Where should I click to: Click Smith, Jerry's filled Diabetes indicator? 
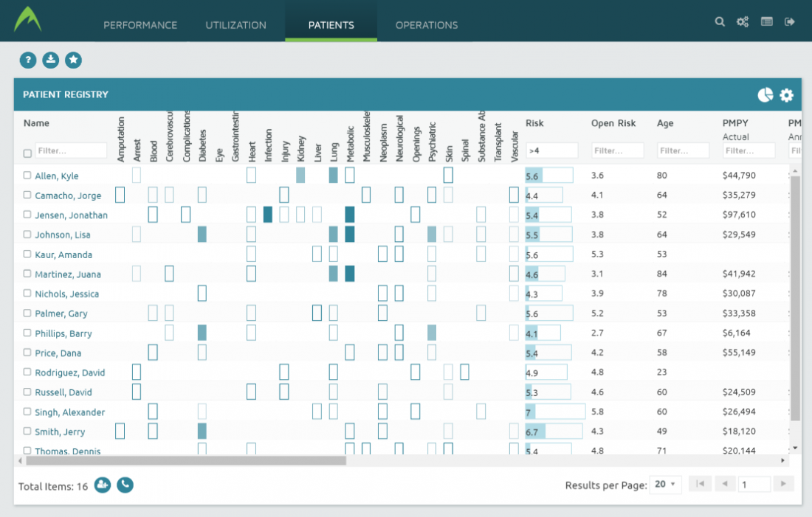(x=202, y=431)
